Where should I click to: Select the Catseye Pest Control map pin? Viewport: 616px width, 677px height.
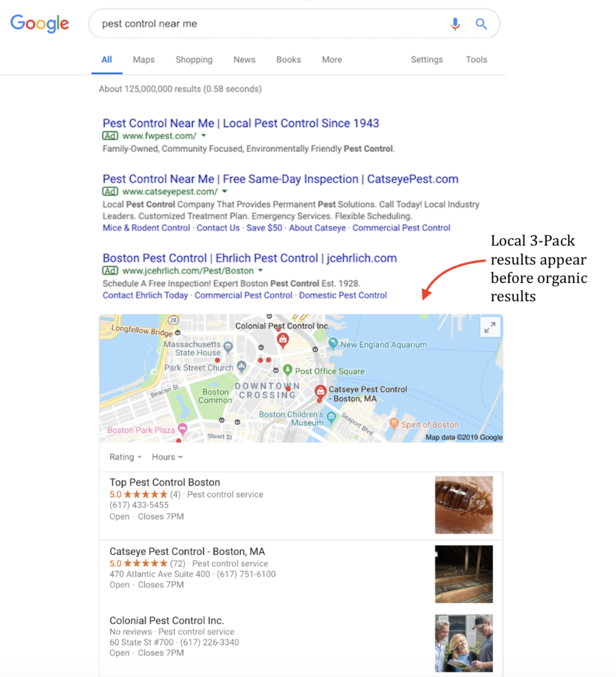click(320, 393)
